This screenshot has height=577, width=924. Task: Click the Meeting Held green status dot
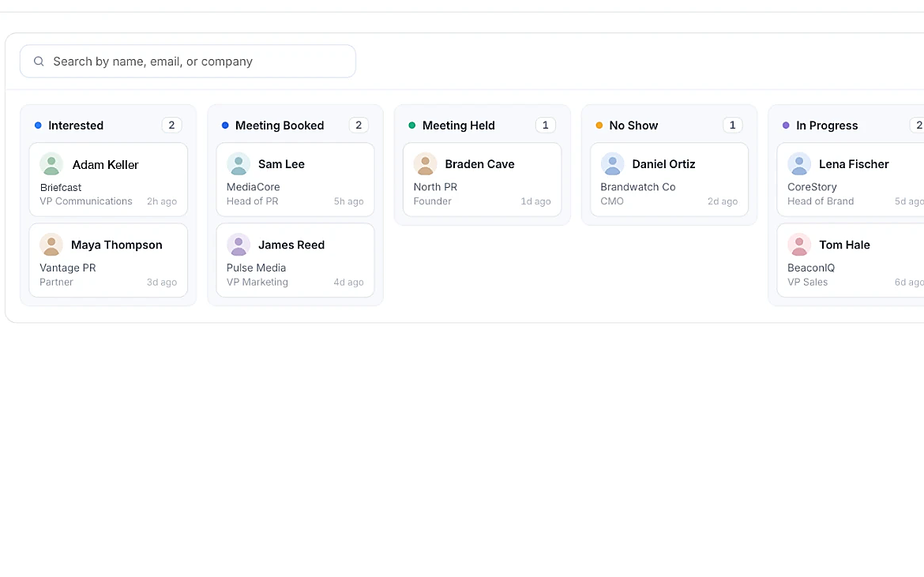412,126
